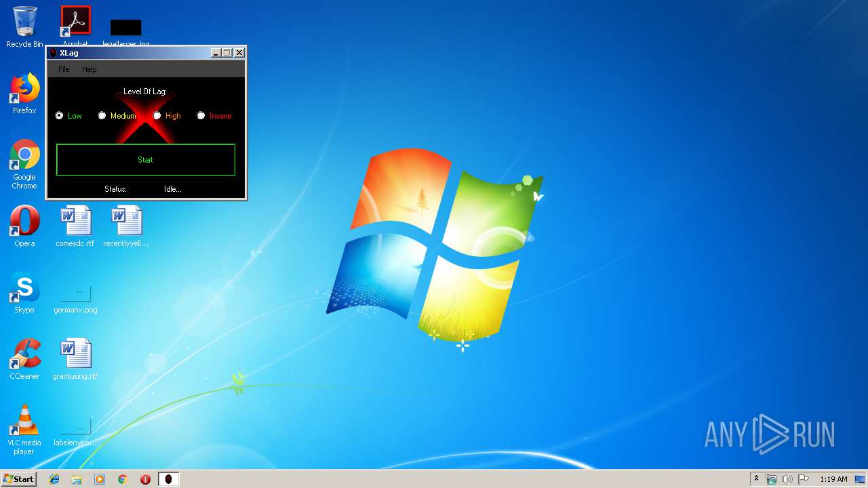Click the Level Of Lag label
The width and height of the screenshot is (868, 488).
145,91
